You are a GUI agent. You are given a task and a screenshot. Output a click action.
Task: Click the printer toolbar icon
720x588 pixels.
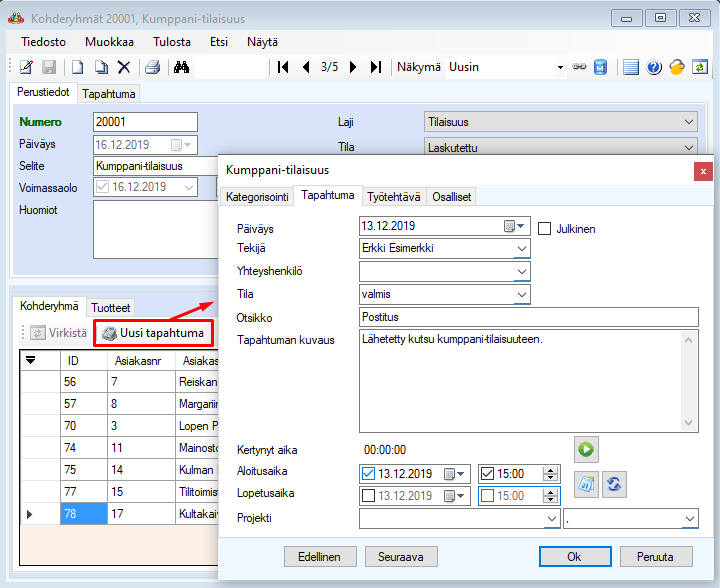tap(152, 67)
